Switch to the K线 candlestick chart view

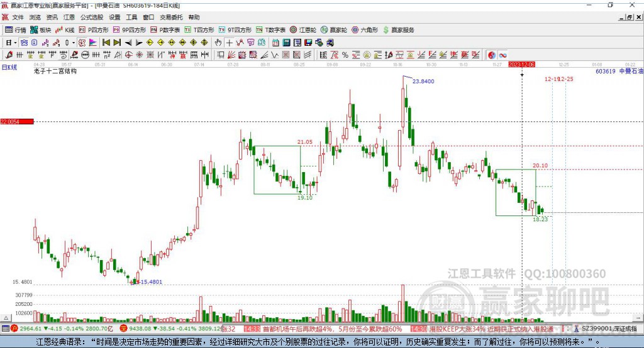tap(65, 30)
